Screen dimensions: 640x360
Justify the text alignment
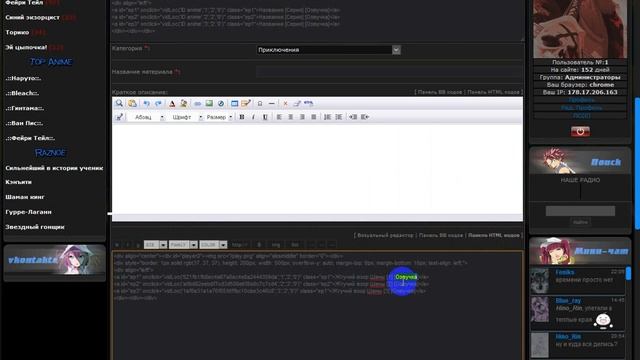pos(313,117)
